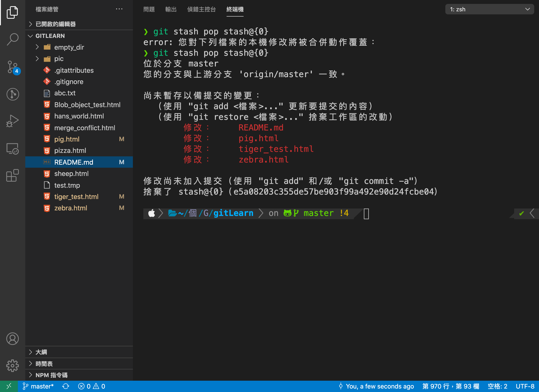Screen dimensions: 539x392
Task: Click the remote window indicator in status bar
Action: [x=9, y=386]
